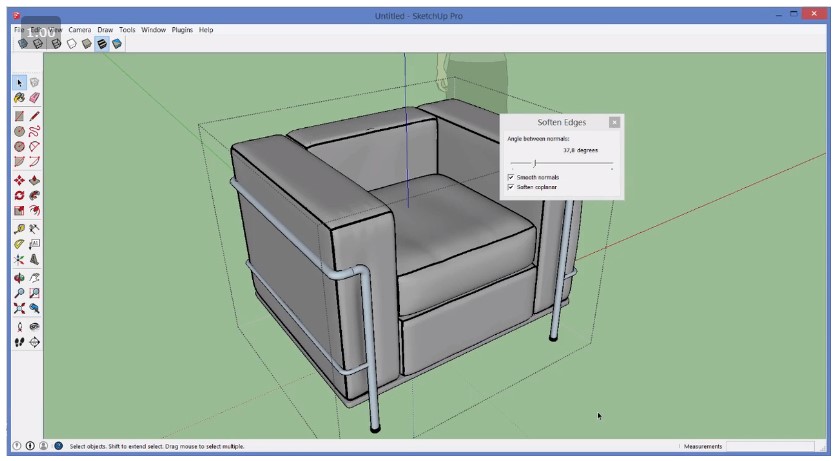Image resolution: width=837 pixels, height=461 pixels.
Task: Select the Protractor tool
Action: [x=20, y=244]
